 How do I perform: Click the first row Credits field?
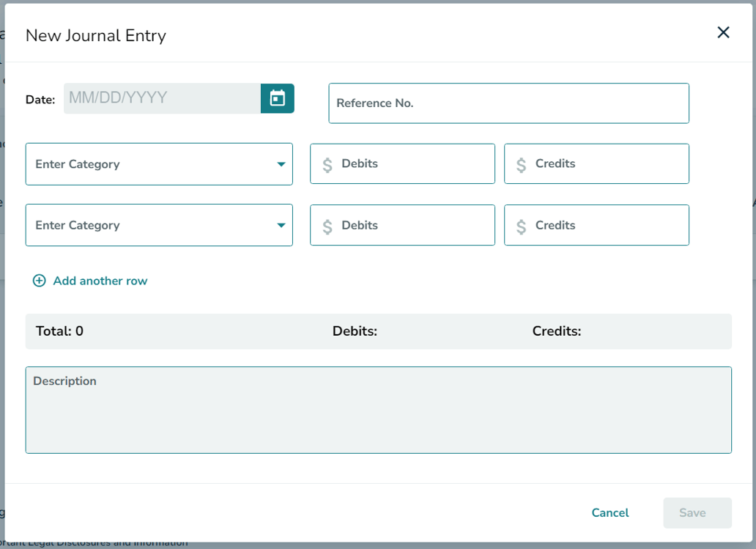(596, 163)
